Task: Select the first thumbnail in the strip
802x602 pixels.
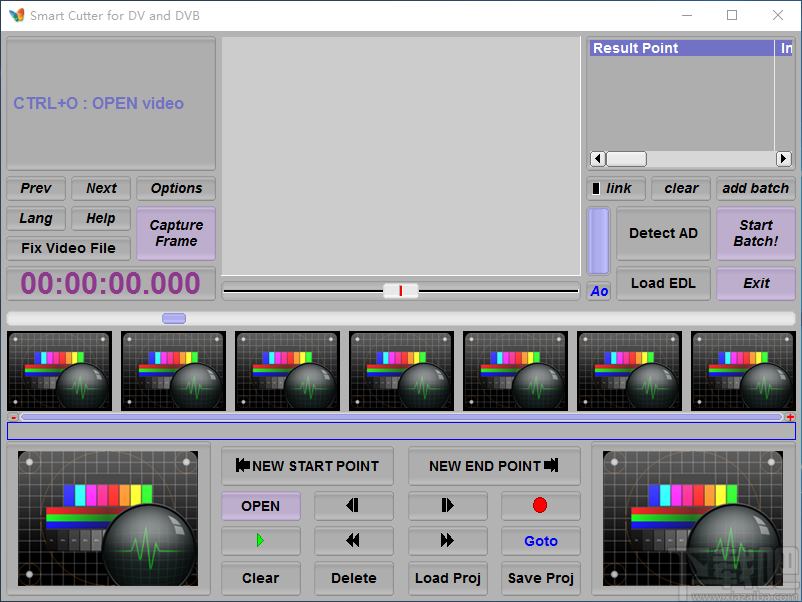Action: pyautogui.click(x=59, y=371)
